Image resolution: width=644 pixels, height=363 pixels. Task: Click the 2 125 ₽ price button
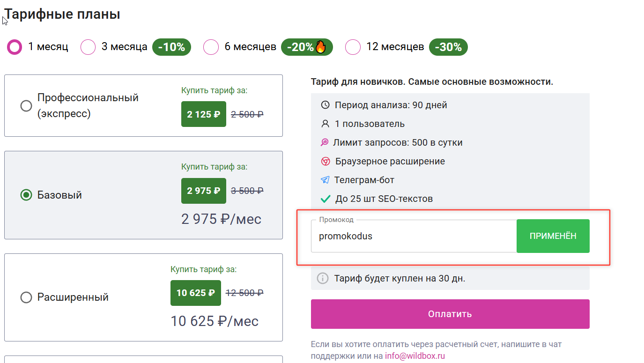(x=203, y=114)
